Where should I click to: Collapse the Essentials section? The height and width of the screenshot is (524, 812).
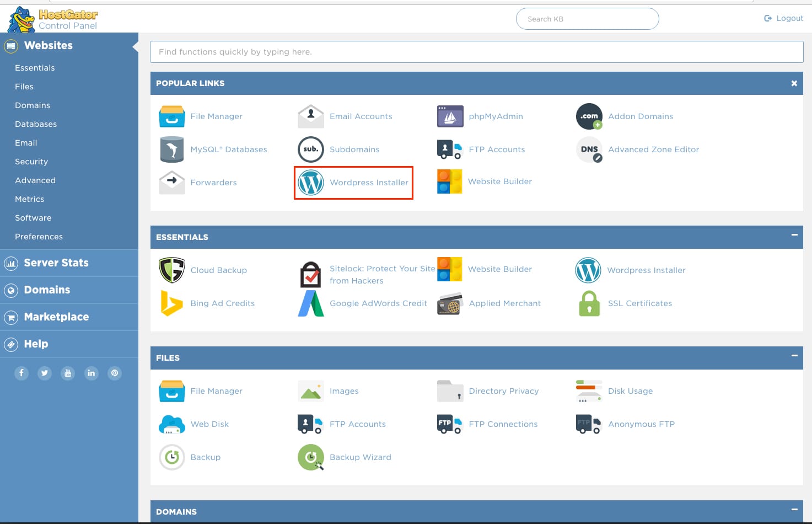coord(794,235)
